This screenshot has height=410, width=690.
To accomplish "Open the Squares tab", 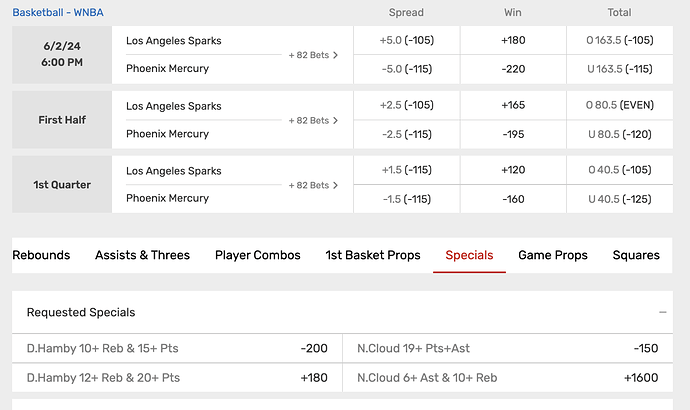I will [x=636, y=255].
